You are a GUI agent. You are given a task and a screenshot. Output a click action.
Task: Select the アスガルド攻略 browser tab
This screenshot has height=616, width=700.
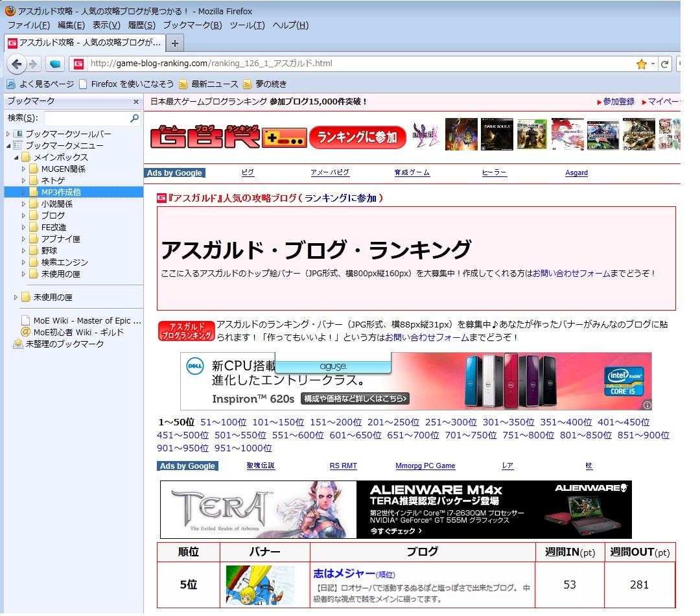tap(85, 43)
